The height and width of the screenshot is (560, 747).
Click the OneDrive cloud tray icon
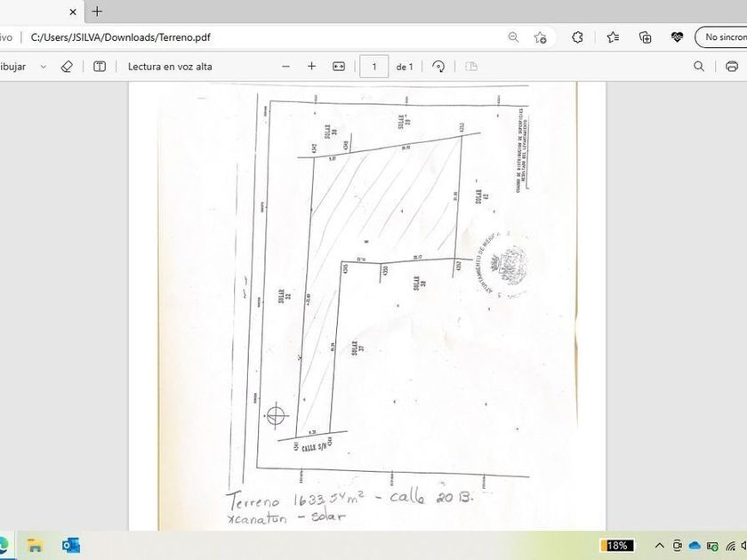[695, 546]
